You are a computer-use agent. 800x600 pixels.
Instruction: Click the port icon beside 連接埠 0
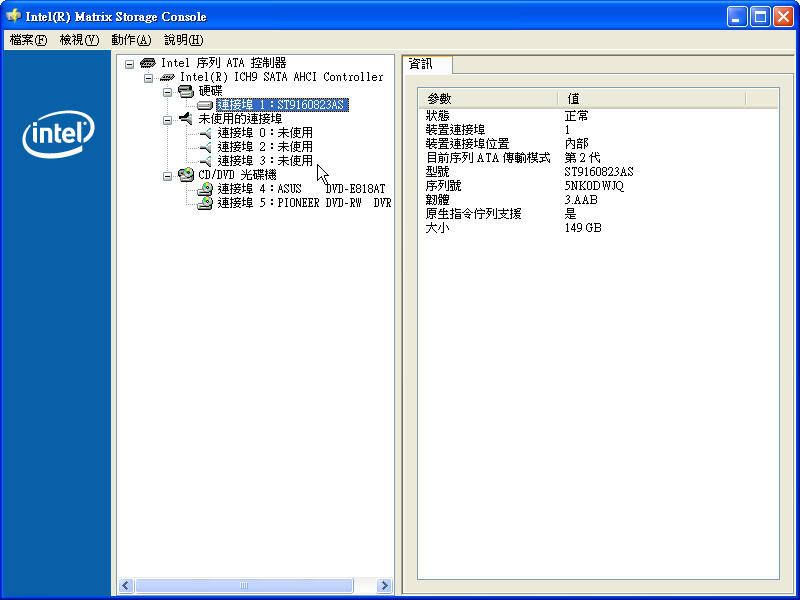(x=205, y=134)
